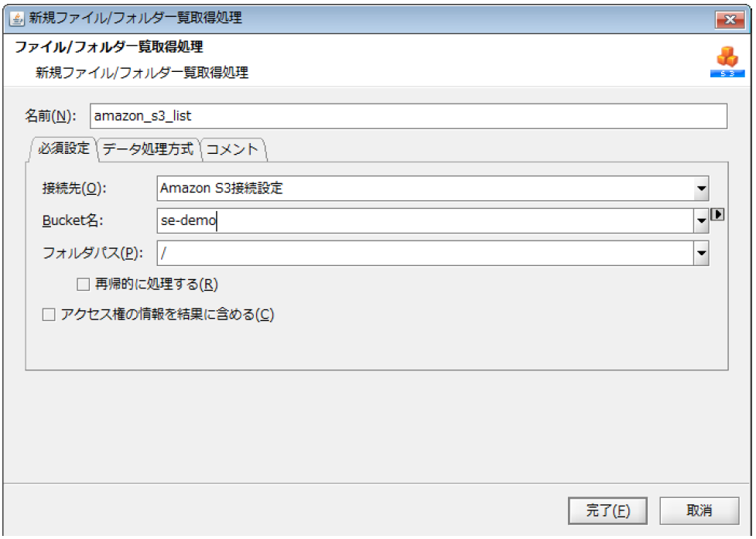Open the 接続先 dropdown list
The width and height of the screenshot is (756, 539).
pyautogui.click(x=700, y=187)
